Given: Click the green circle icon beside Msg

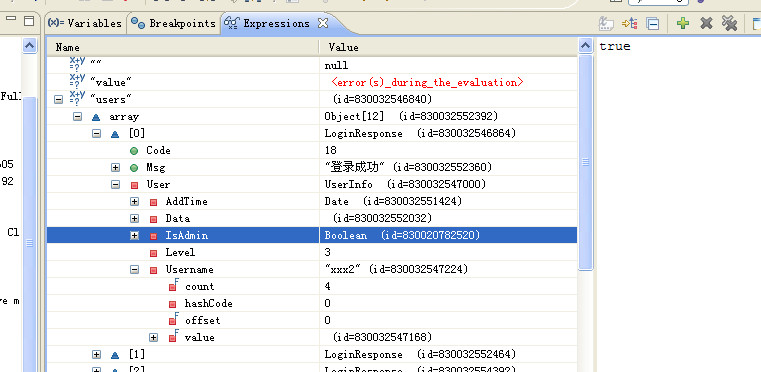Looking at the screenshot, I should [134, 168].
